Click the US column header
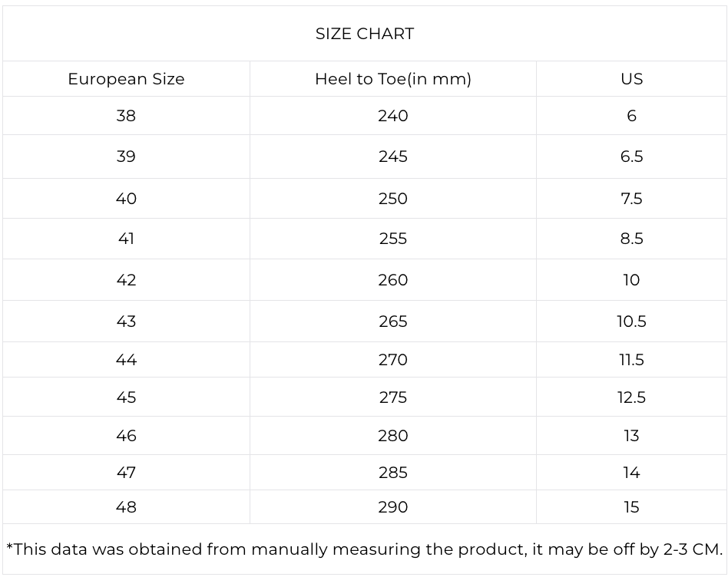728x577 pixels. (631, 79)
